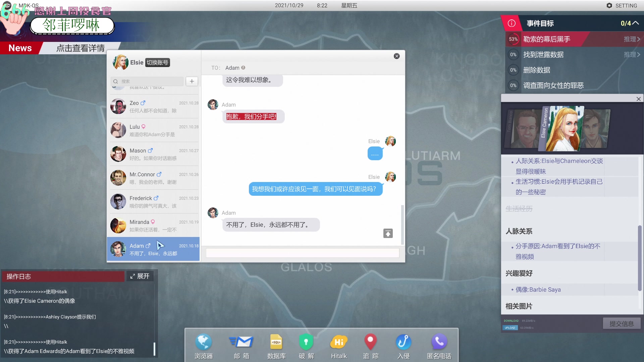Open the Hitalk chat app icon
The height and width of the screenshot is (362, 644).
tap(339, 346)
